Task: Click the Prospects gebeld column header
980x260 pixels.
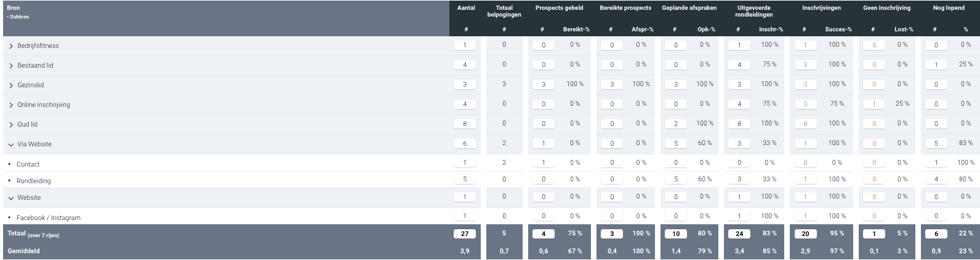Action: [559, 8]
